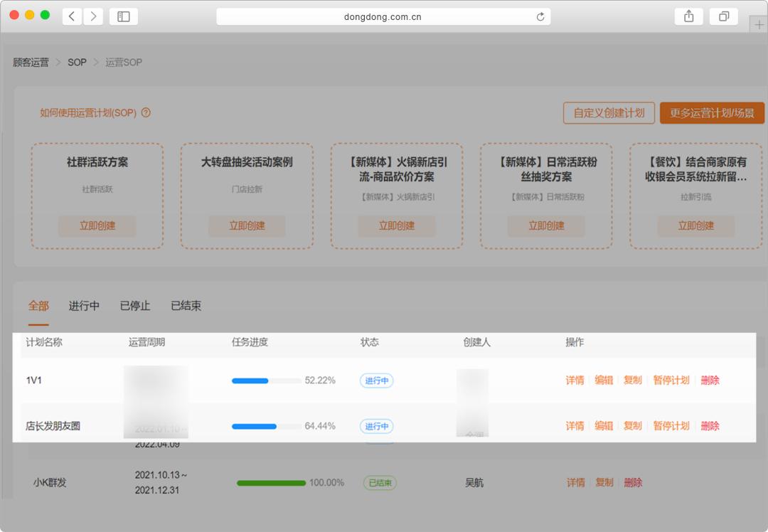Click 进行中 status badge in 店长发朋友圈 row
This screenshot has height=532, width=768.
pyautogui.click(x=377, y=426)
